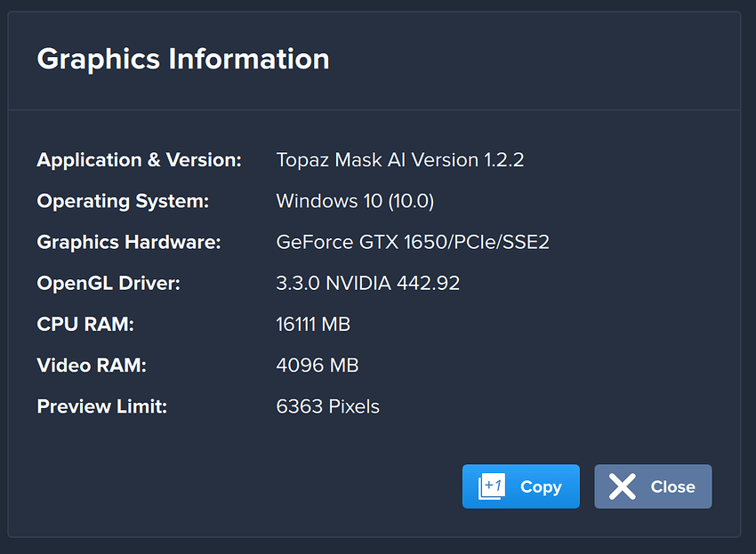This screenshot has width=756, height=554.
Task: Click the '16111 MB' CPU RAM value
Action: tap(313, 324)
